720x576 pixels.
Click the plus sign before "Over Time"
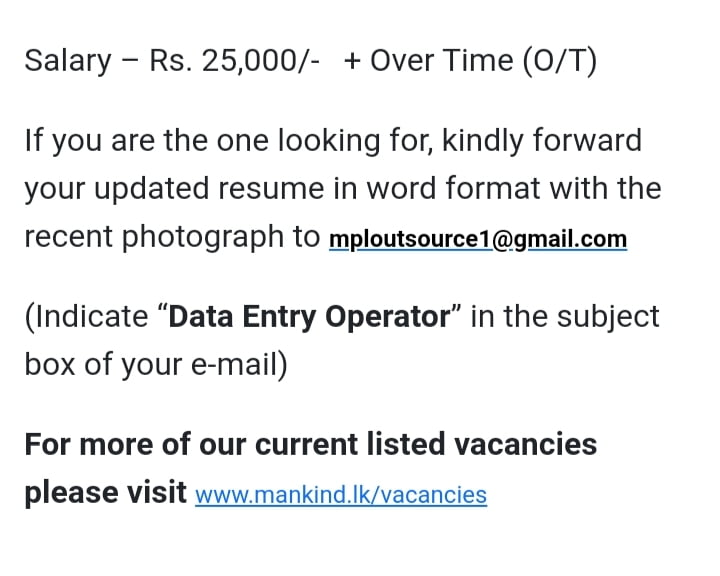(x=352, y=61)
